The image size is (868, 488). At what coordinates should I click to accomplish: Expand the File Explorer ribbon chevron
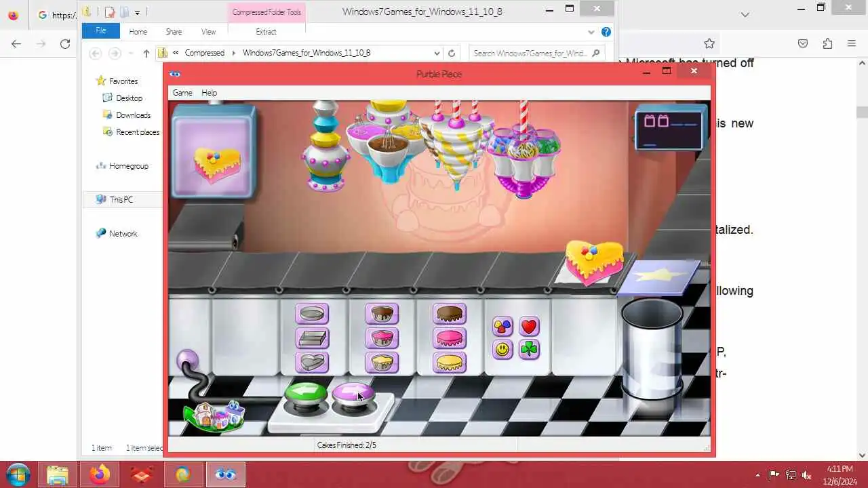[591, 32]
